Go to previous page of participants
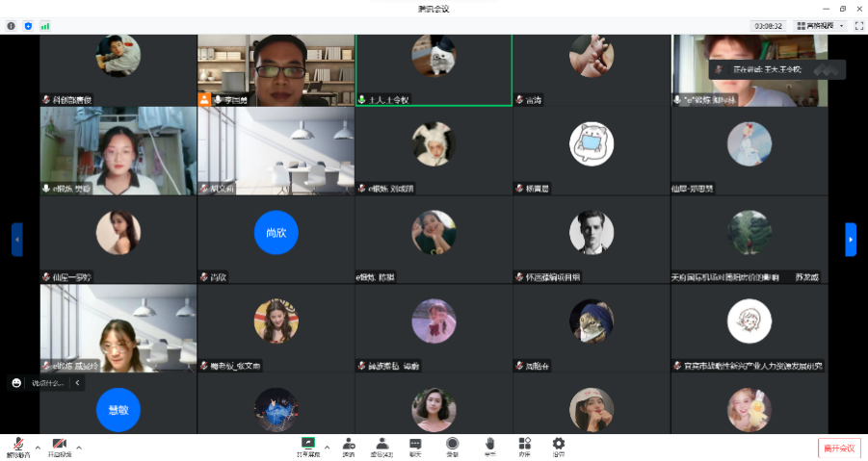 coord(17,240)
